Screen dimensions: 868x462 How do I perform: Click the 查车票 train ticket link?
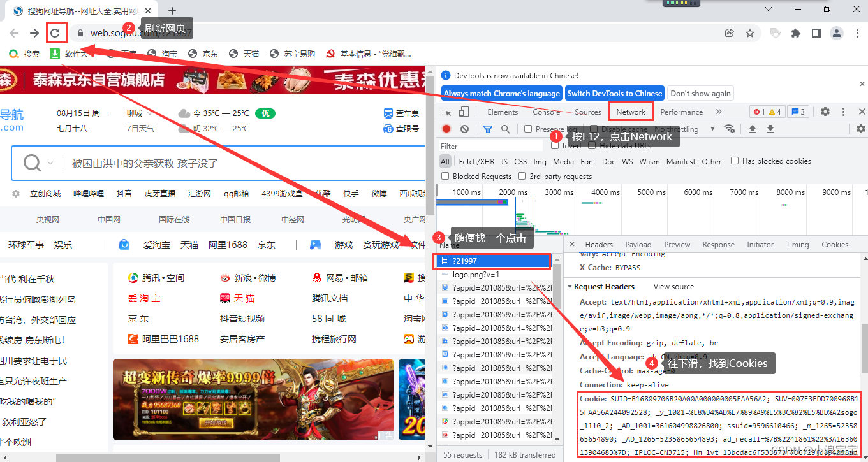[402, 113]
